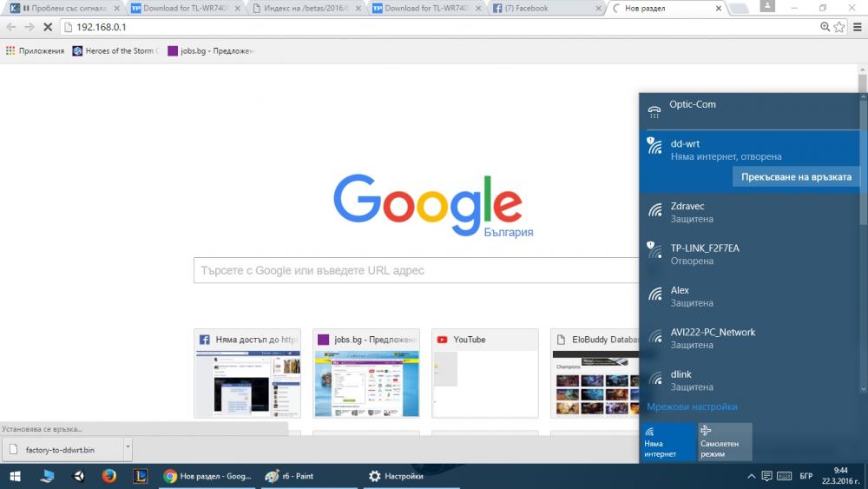Select the TP-LINK_F2F7EA network
The width and height of the screenshot is (868, 489).
[750, 254]
